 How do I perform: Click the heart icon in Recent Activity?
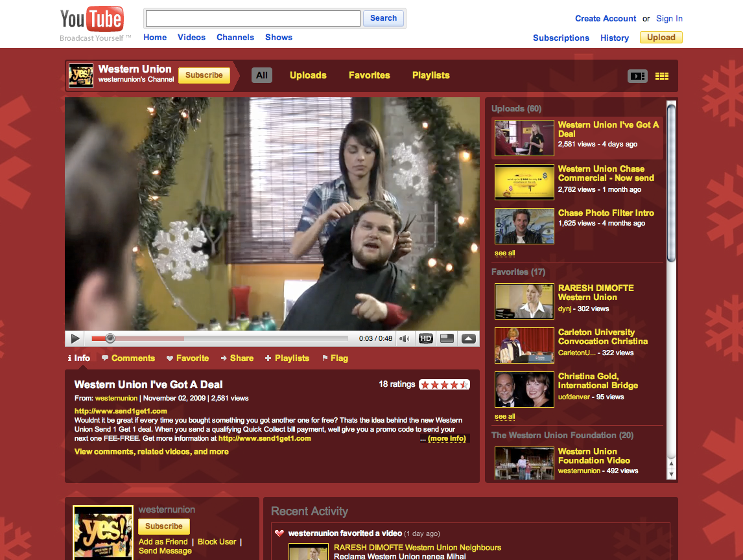279,533
